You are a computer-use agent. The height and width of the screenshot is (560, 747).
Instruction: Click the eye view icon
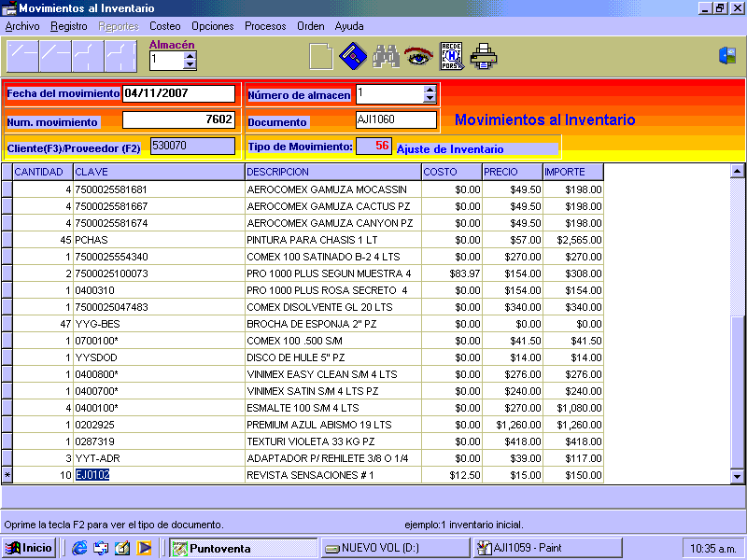point(417,57)
